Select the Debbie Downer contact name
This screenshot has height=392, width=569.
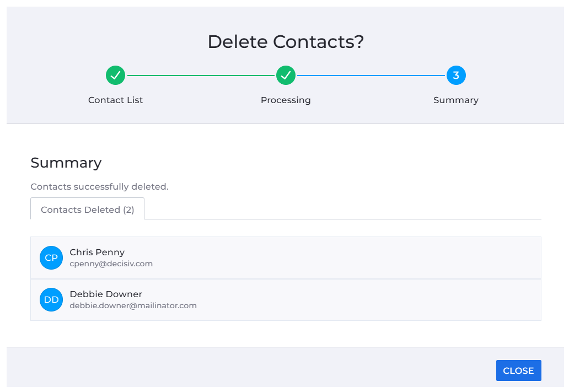[106, 294]
